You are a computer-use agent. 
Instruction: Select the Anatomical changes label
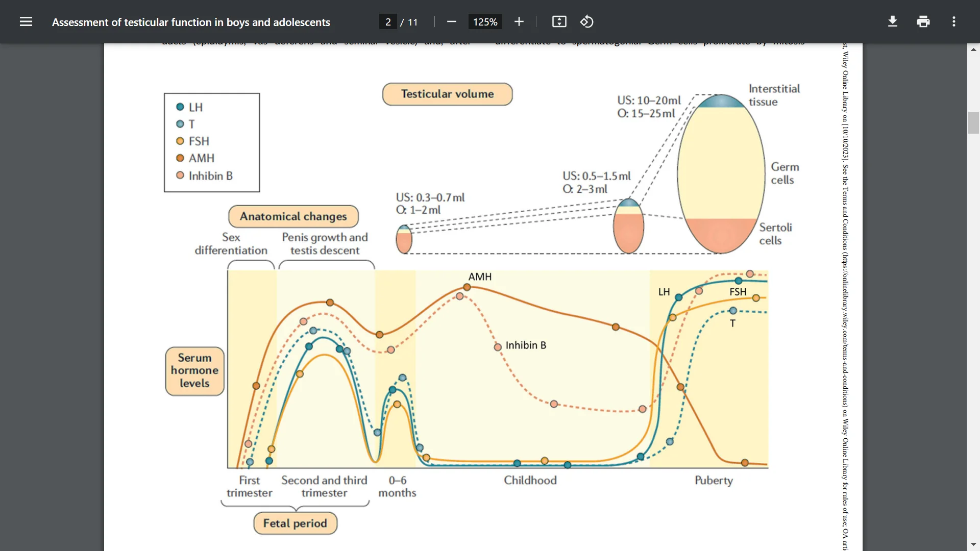point(293,216)
